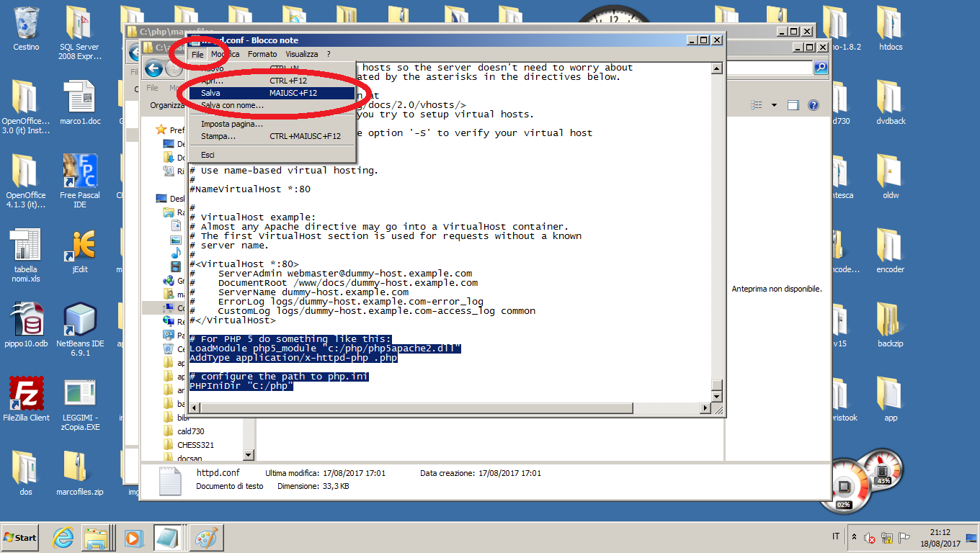
Task: Click Salva in the File menu
Action: [212, 93]
